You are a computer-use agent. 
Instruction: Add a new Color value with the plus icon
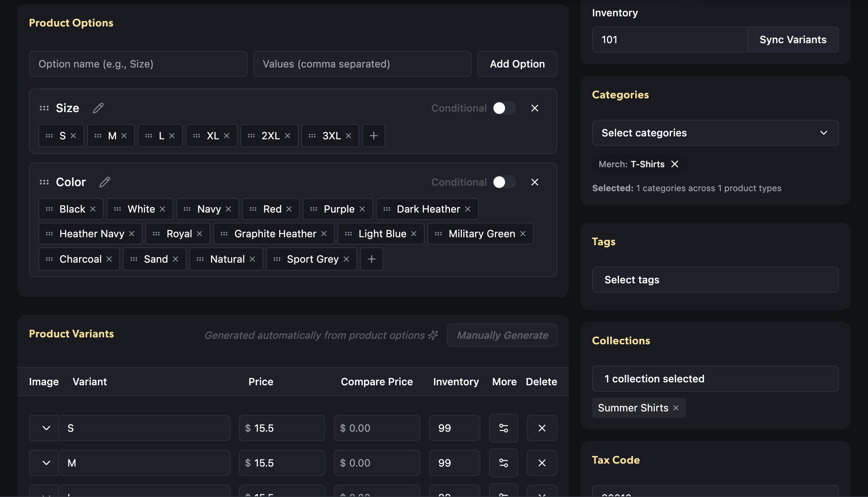coord(371,259)
